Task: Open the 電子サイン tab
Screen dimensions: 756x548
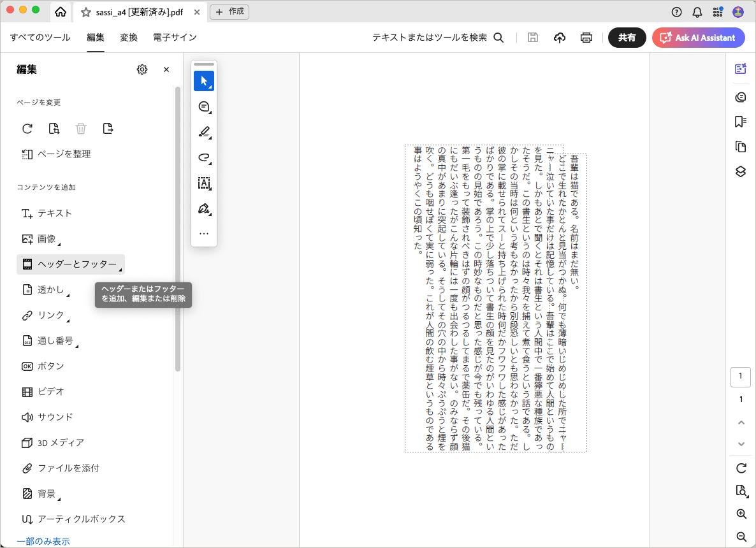Action: [x=175, y=38]
